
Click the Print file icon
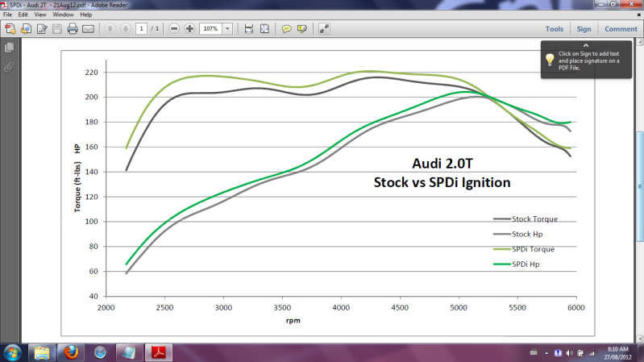[72, 29]
